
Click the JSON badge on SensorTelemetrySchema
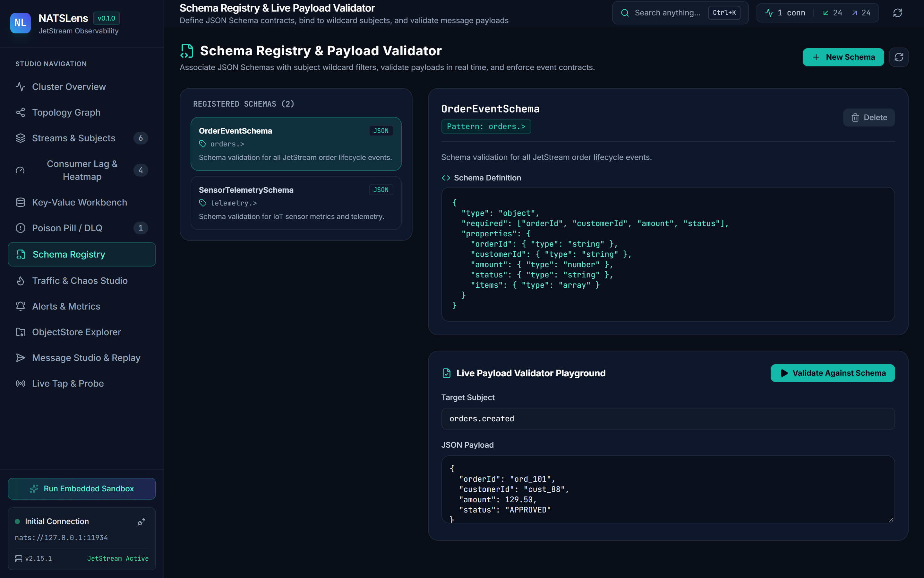pos(381,190)
